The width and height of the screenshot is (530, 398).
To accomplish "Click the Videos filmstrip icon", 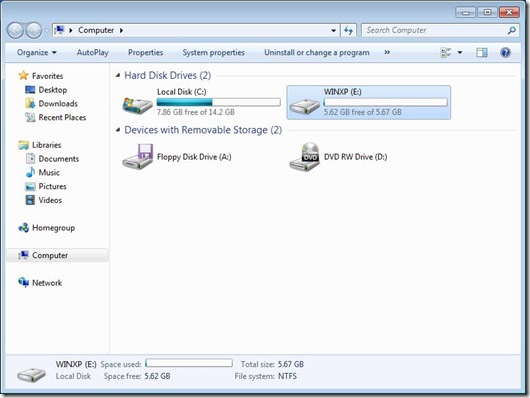I will click(x=30, y=200).
